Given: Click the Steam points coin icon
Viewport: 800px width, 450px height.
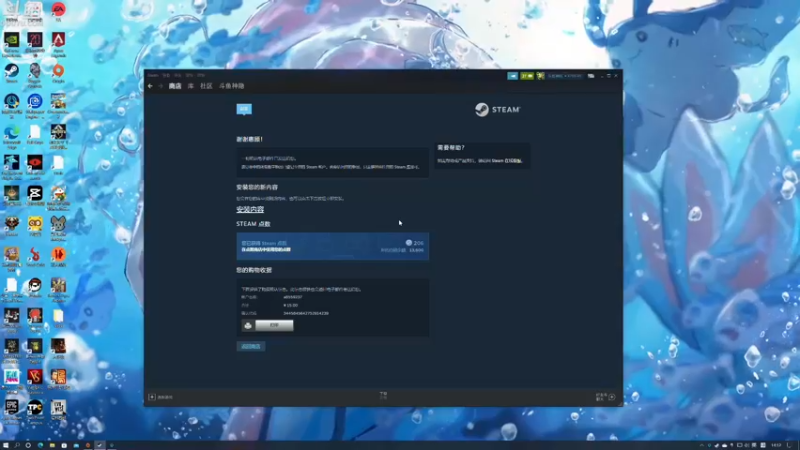Looking at the screenshot, I should pos(409,243).
